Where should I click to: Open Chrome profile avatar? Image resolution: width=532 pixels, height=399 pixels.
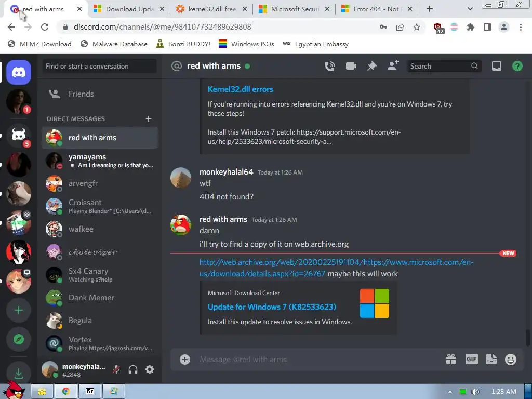pos(504,27)
